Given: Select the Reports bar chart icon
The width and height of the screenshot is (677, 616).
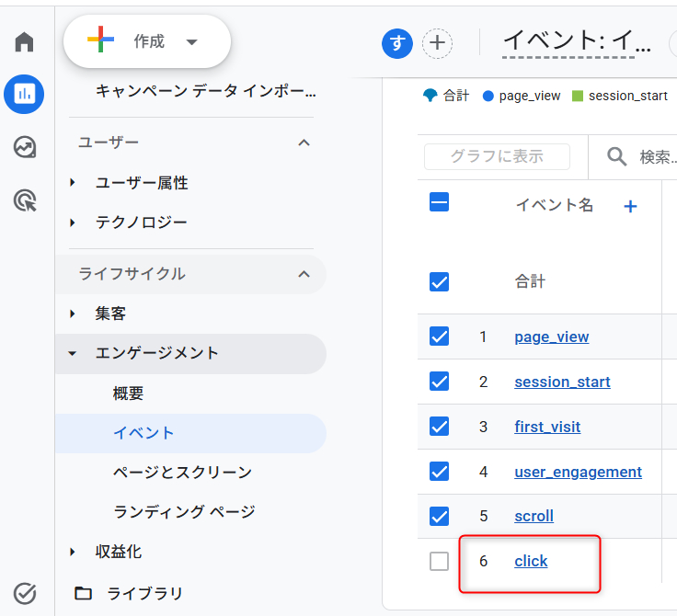Looking at the screenshot, I should tap(24, 94).
